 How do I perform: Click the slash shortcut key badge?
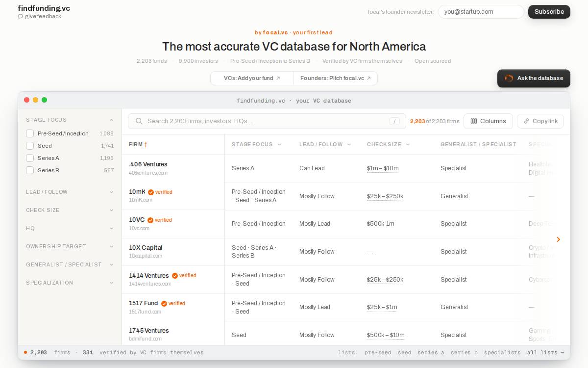[x=394, y=121]
